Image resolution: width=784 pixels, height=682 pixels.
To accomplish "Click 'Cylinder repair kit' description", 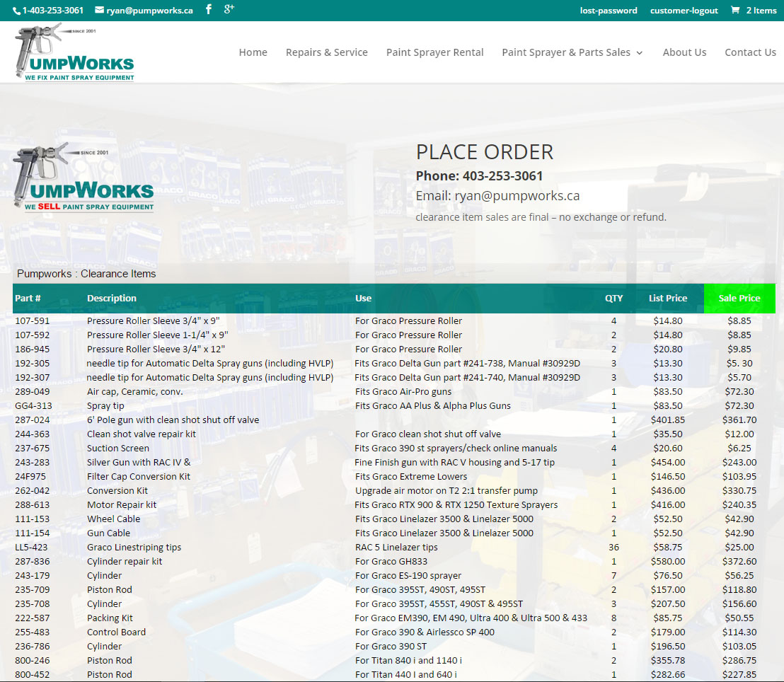I will click(125, 562).
